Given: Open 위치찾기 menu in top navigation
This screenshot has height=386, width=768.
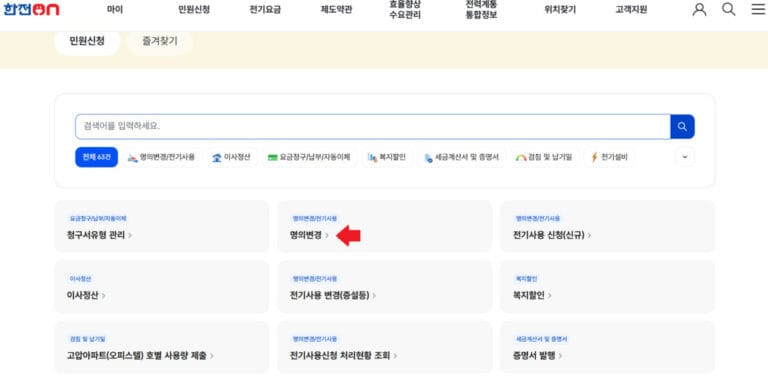Looking at the screenshot, I should 560,10.
